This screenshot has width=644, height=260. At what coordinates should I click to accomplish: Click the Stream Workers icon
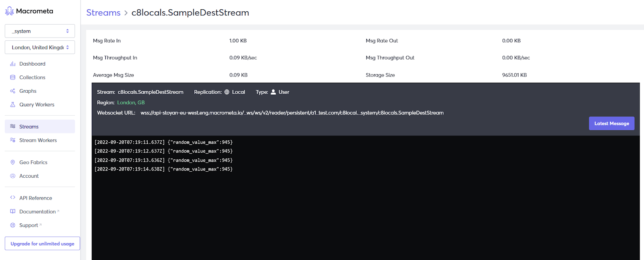click(x=13, y=140)
